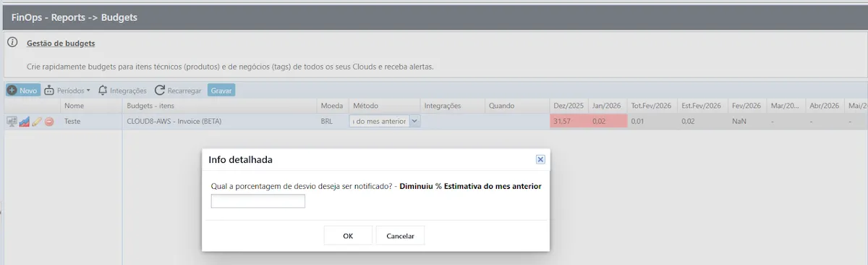The width and height of the screenshot is (868, 265).
Task: Click the Método column header
Action: click(x=384, y=106)
